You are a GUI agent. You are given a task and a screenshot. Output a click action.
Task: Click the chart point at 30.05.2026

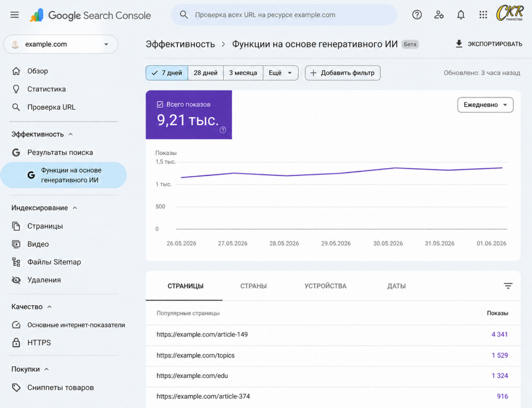click(x=395, y=168)
